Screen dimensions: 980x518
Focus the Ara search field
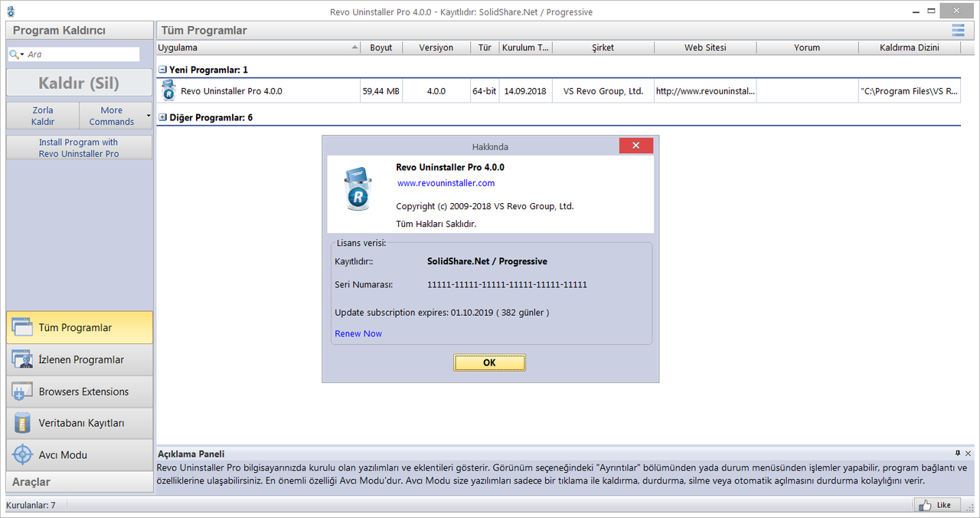pyautogui.click(x=82, y=54)
